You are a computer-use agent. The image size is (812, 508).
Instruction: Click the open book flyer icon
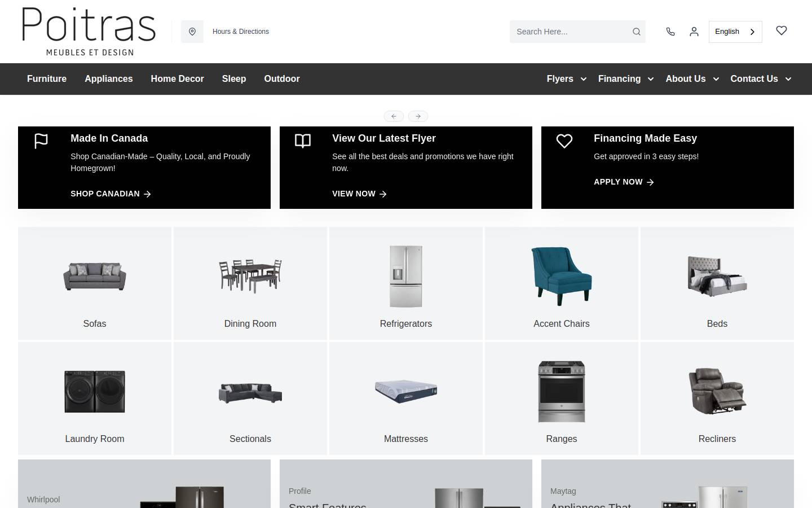coord(303,141)
